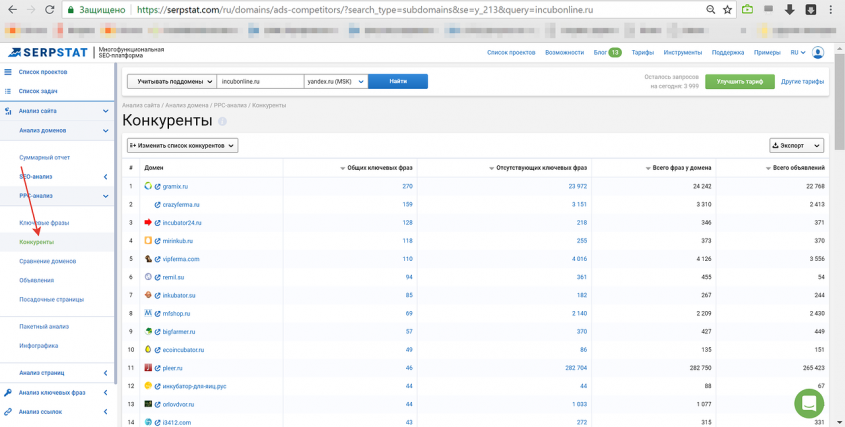Open Посадочные страницы in sidebar
This screenshot has height=427, width=845.
(x=51, y=299)
